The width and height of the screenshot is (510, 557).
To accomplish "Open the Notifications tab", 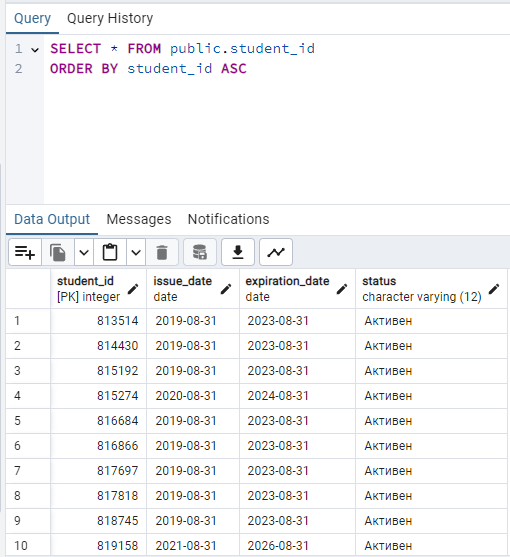I will point(228,219).
